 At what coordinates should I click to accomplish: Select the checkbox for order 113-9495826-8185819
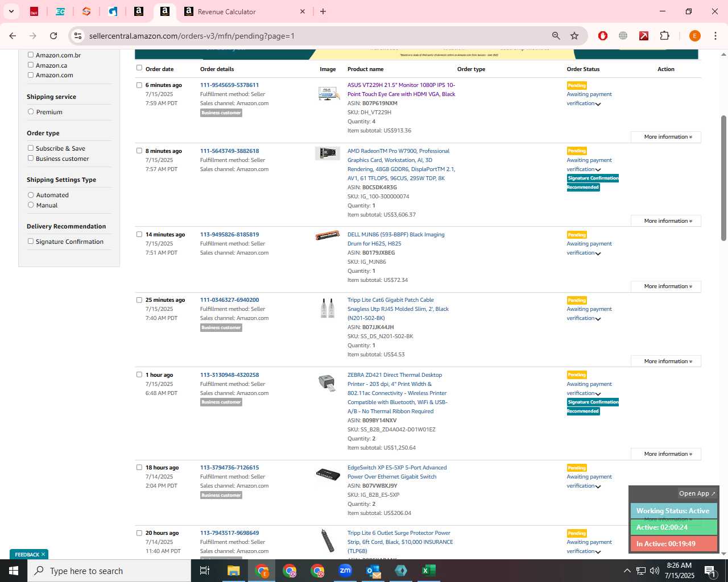pyautogui.click(x=139, y=234)
